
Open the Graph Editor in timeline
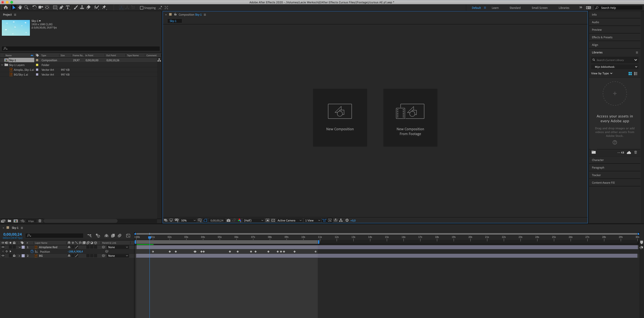[128, 236]
